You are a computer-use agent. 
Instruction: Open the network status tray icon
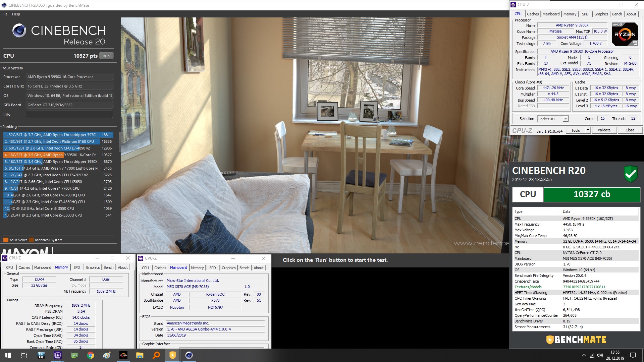pos(592,355)
